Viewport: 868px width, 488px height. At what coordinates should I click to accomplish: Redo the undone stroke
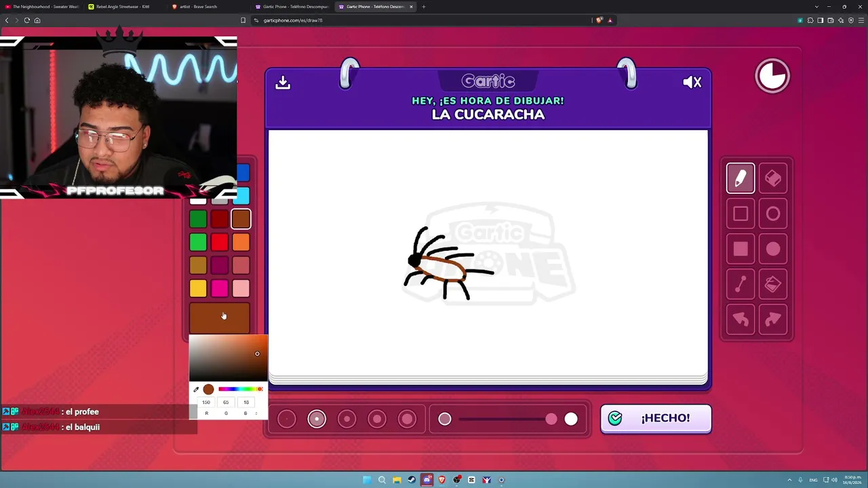[x=773, y=320]
